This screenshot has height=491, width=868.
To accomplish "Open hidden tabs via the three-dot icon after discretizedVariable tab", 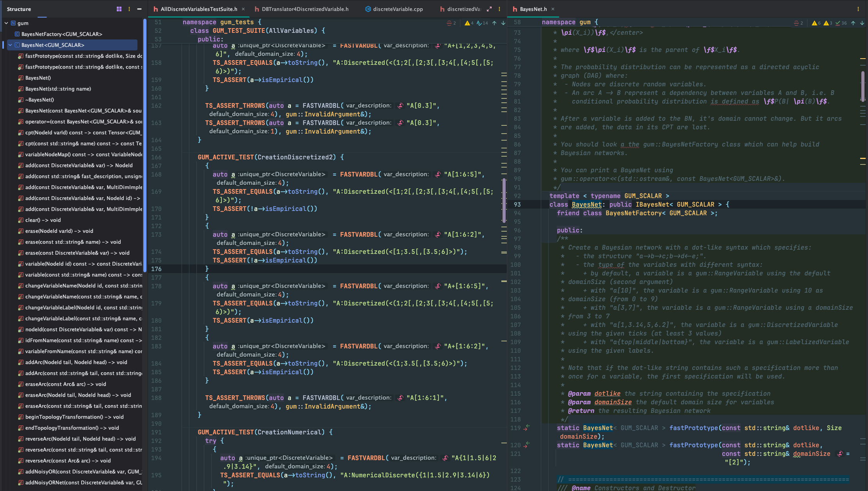I will (x=499, y=9).
